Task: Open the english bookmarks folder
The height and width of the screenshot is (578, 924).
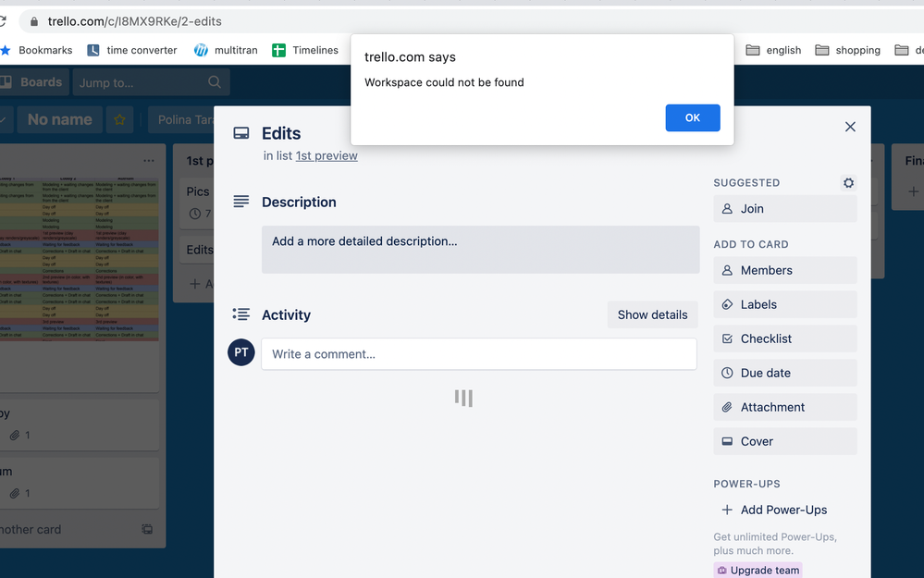Action: pos(774,50)
